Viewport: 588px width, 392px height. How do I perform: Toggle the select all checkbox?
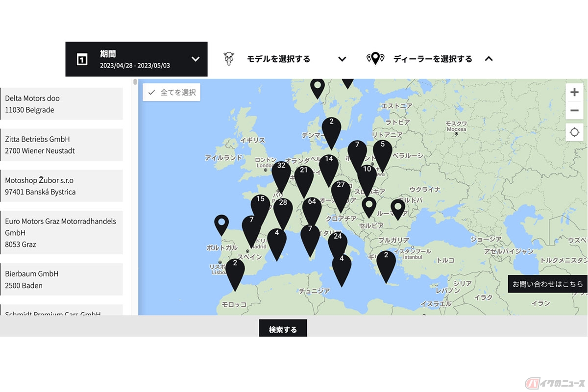coord(171,92)
